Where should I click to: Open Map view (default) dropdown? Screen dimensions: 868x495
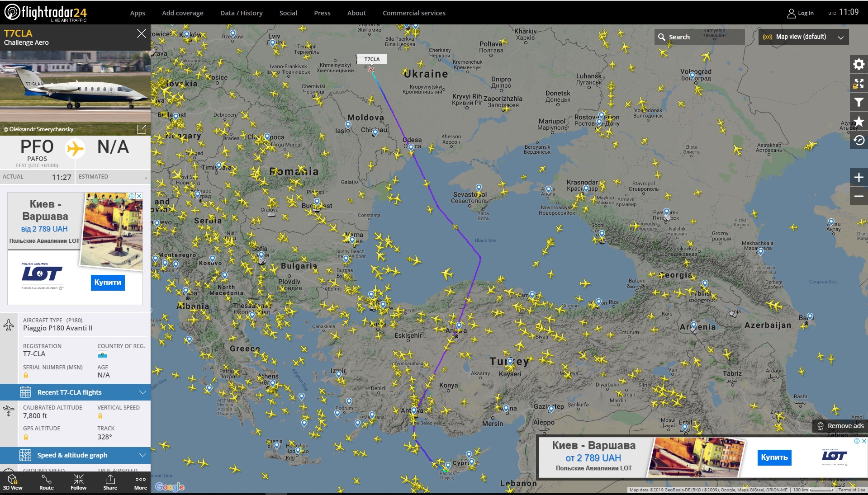click(803, 37)
